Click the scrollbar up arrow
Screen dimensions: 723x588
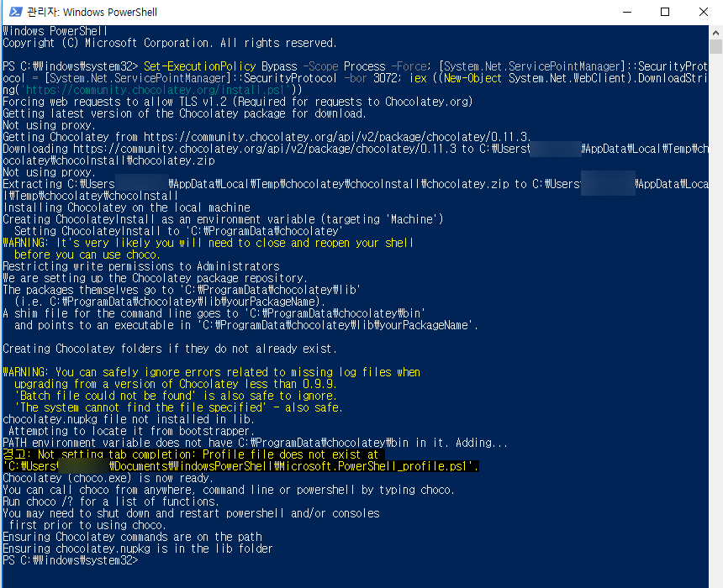click(715, 33)
